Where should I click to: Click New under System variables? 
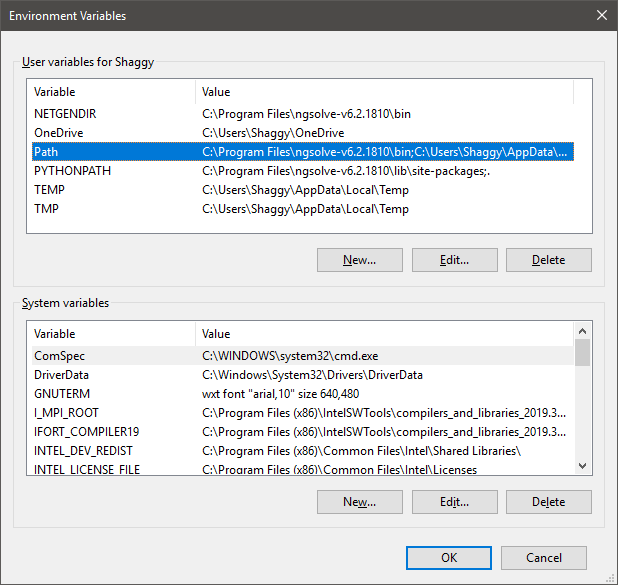(x=360, y=502)
